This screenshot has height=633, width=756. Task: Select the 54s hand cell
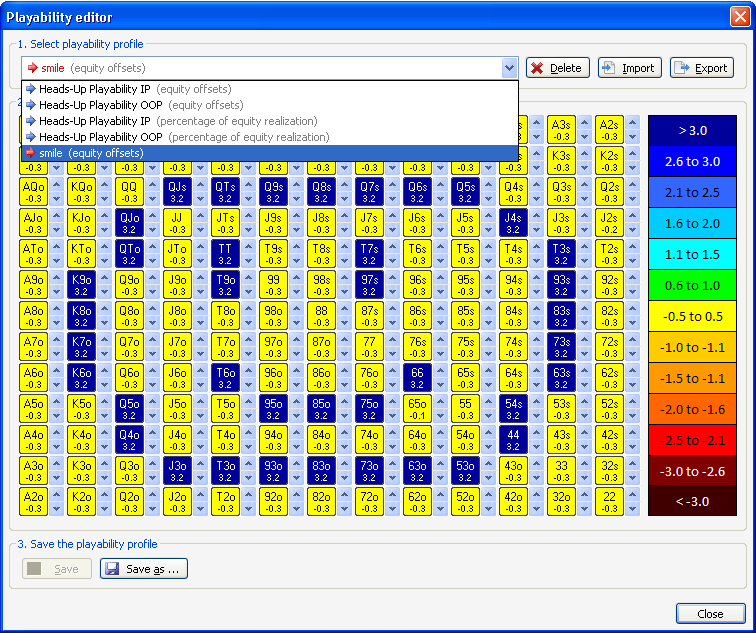coord(513,409)
